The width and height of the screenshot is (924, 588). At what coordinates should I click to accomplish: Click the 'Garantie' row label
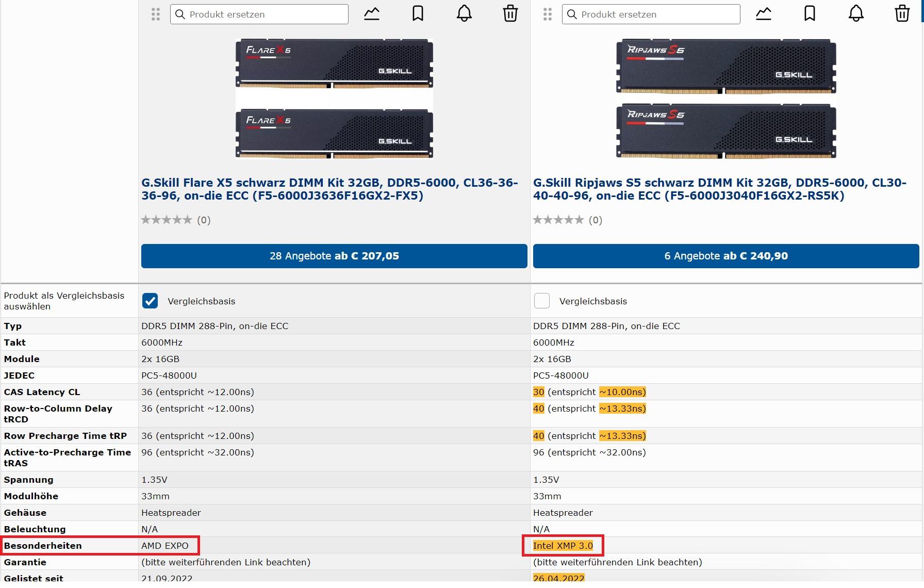(25, 562)
